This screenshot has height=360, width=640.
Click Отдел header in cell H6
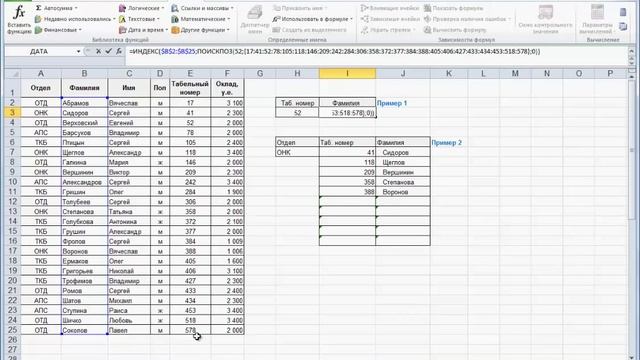[x=298, y=142]
